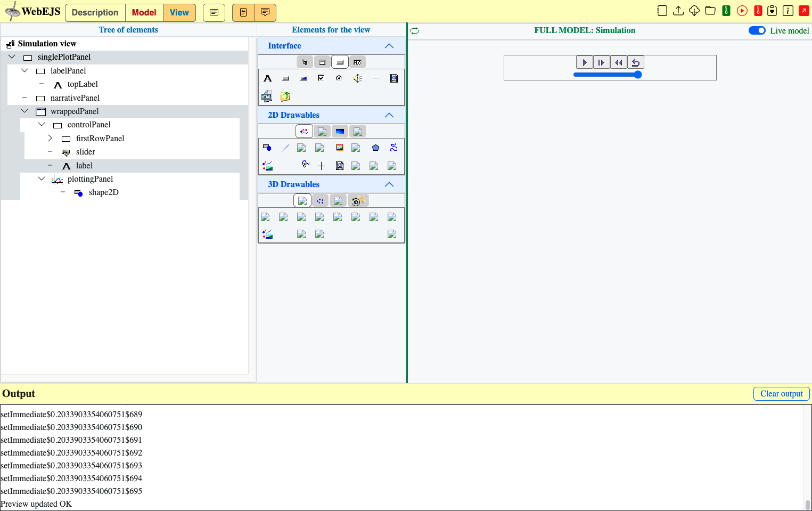Refresh the simulation preview

415,31
